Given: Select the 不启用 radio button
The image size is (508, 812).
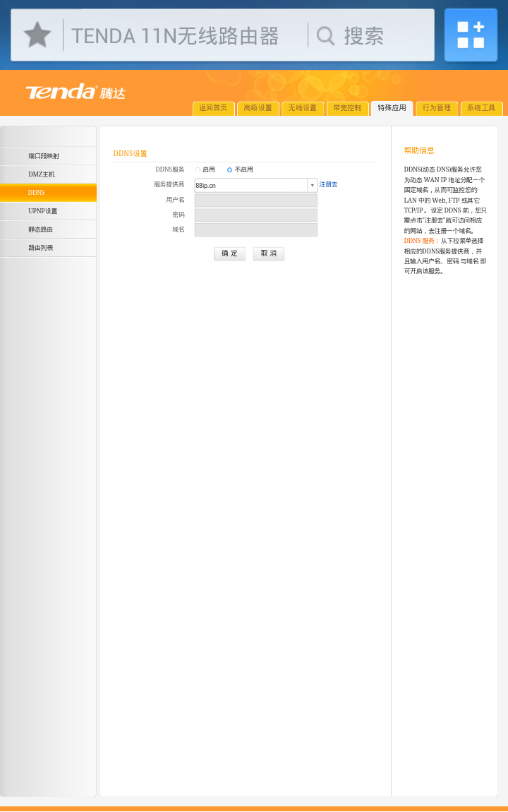Looking at the screenshot, I should tap(230, 170).
